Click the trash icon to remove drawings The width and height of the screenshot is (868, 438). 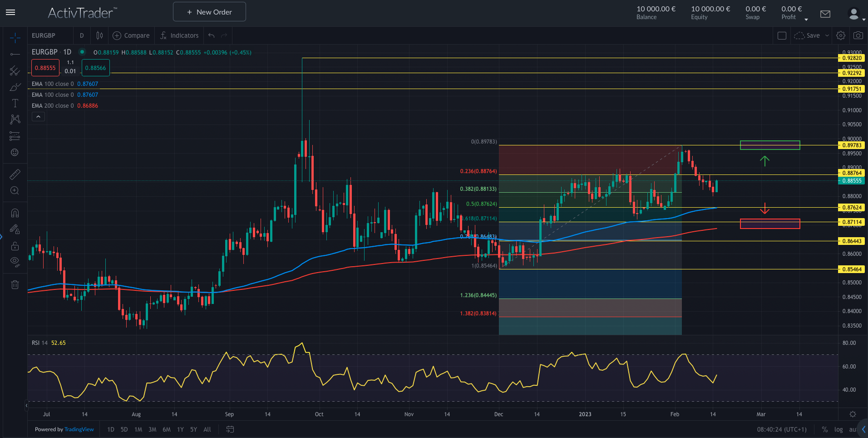pyautogui.click(x=15, y=284)
